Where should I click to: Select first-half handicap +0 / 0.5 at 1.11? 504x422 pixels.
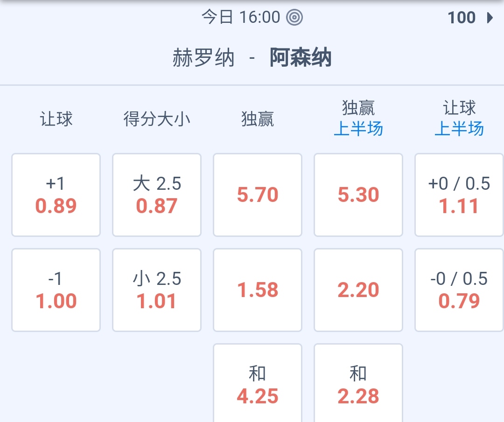(459, 195)
